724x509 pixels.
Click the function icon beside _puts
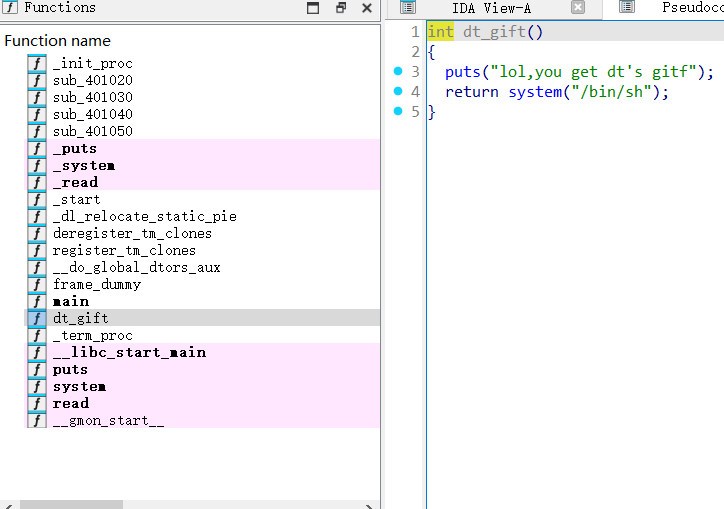[x=37, y=148]
